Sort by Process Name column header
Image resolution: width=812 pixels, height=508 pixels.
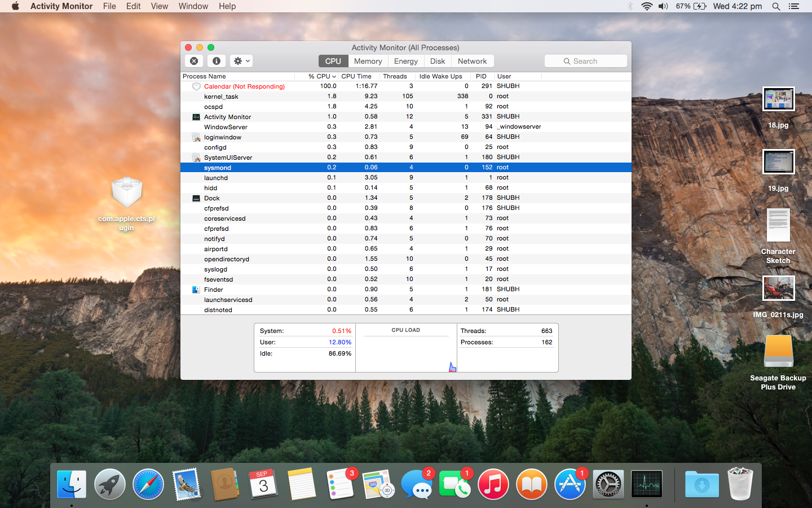[x=237, y=76]
